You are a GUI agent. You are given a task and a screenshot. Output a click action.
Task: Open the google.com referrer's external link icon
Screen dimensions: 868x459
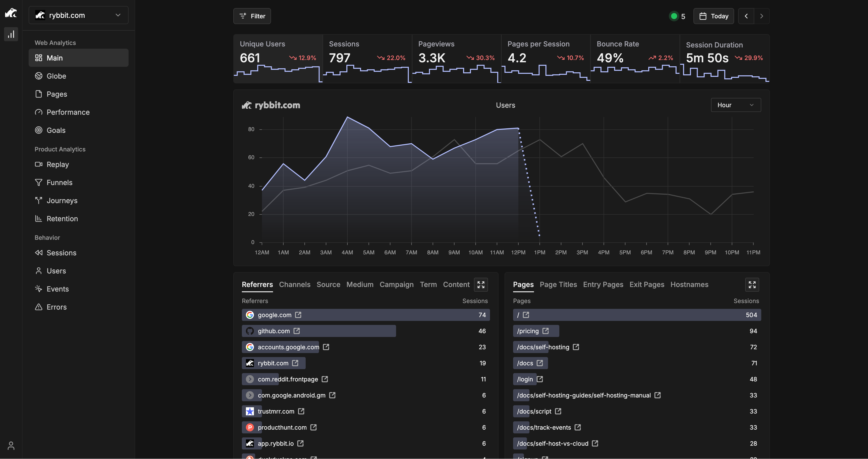(298, 315)
